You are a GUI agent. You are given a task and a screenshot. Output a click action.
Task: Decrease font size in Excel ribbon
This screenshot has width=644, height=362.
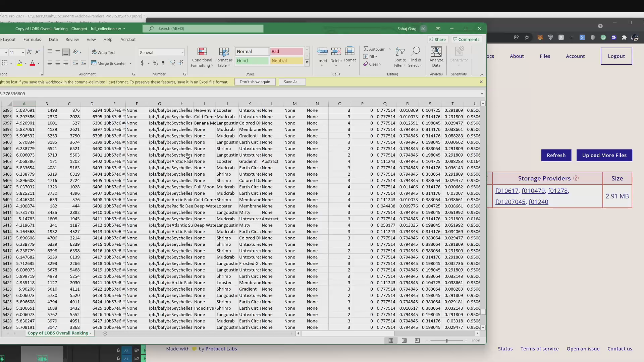tap(37, 52)
